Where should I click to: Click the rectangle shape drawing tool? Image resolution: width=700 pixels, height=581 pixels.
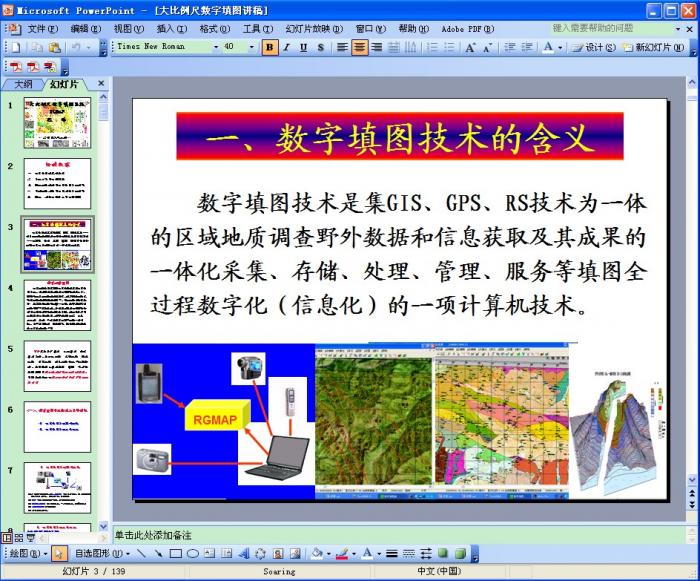175,553
